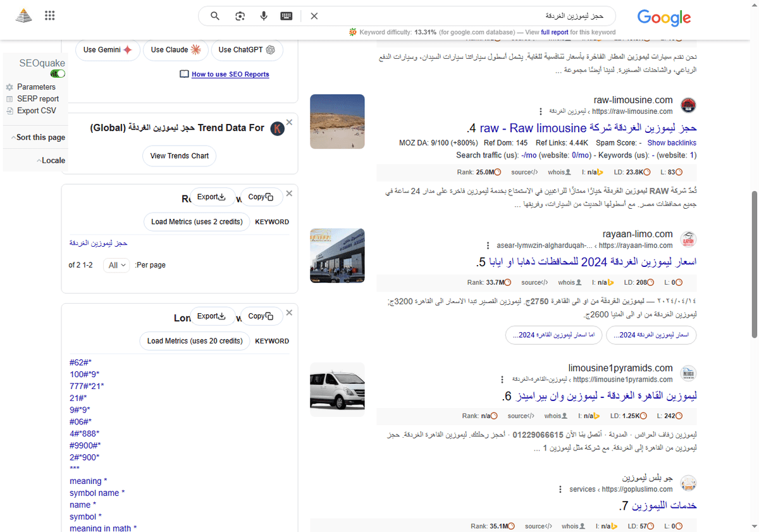Clear the search query with the X
This screenshot has height=532, width=759.
[x=314, y=15]
